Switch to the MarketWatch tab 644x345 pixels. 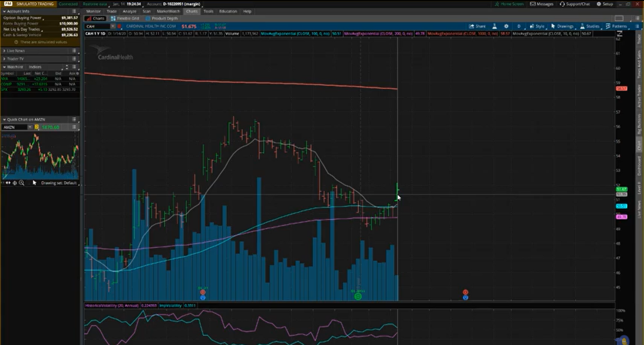point(168,11)
